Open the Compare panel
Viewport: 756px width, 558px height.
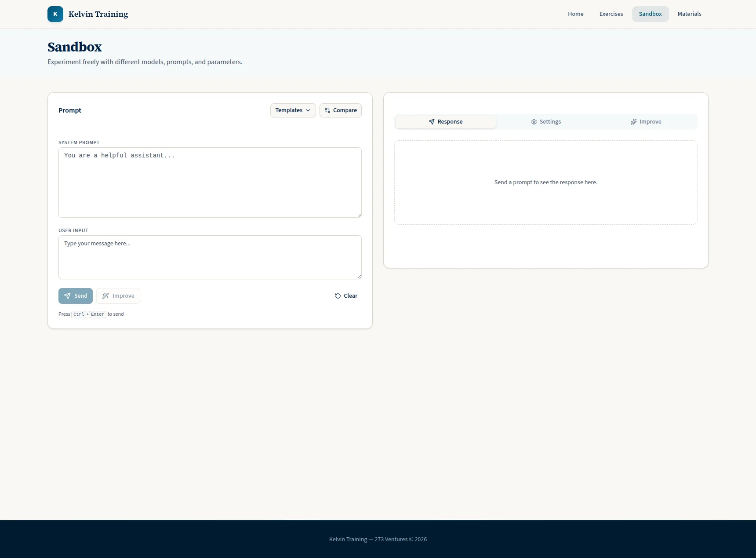click(341, 110)
